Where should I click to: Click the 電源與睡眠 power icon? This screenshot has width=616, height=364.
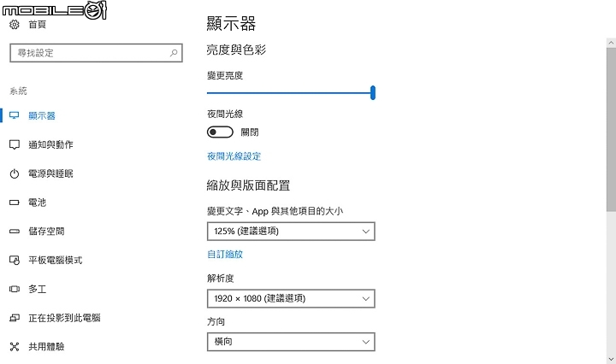15,173
